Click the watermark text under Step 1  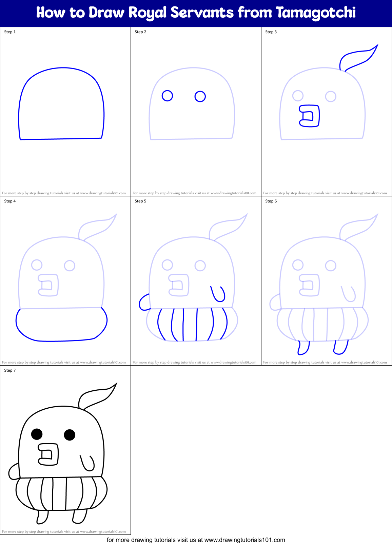click(64, 193)
